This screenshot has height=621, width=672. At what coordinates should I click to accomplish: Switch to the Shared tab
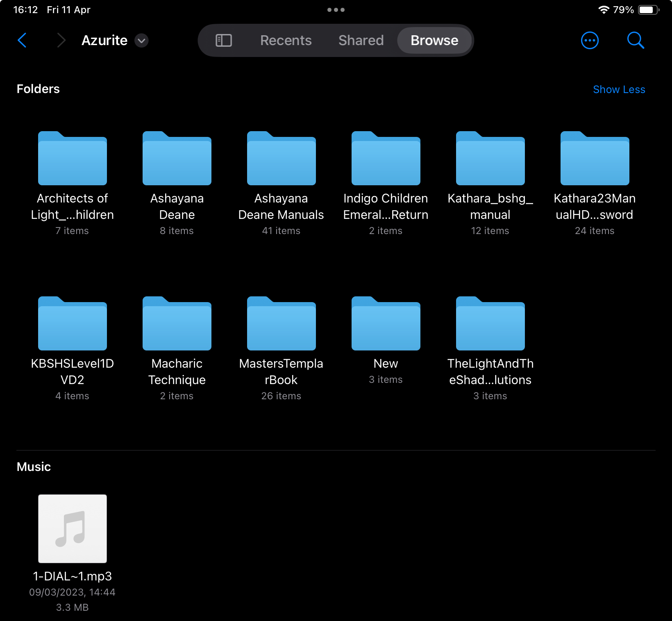click(x=361, y=40)
